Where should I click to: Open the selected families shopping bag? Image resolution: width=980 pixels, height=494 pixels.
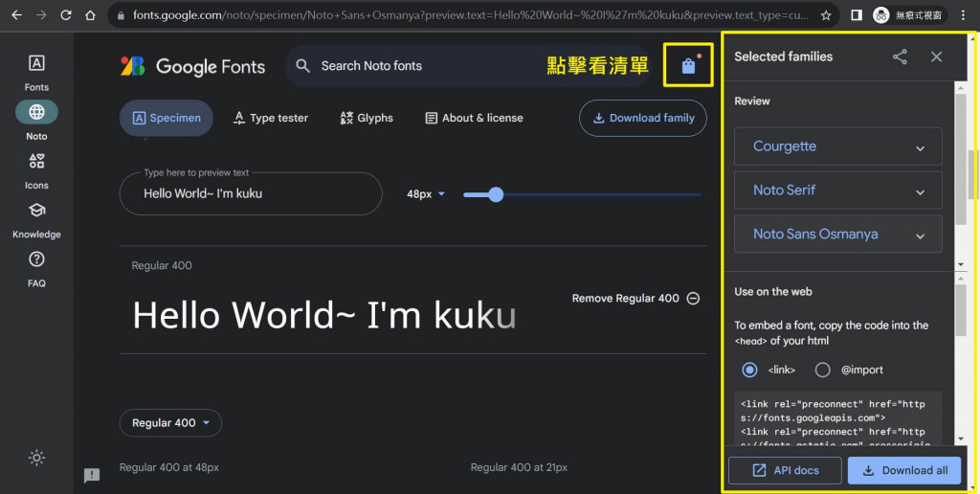pyautogui.click(x=688, y=66)
